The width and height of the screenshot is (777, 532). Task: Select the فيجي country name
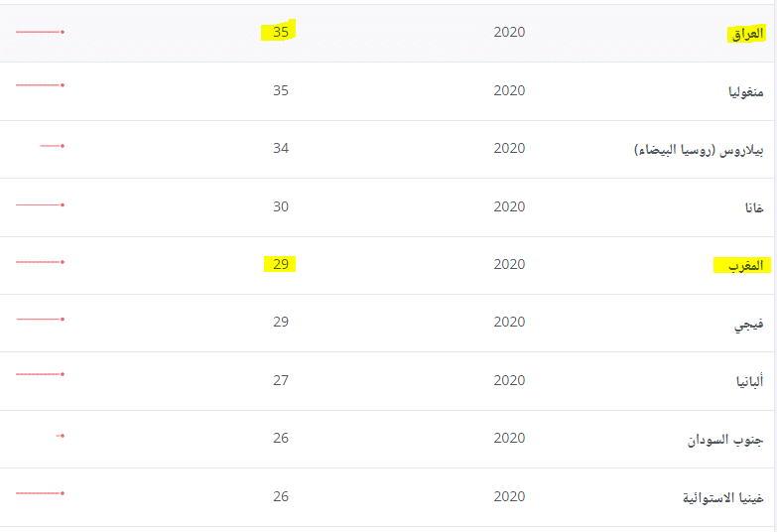(x=747, y=323)
